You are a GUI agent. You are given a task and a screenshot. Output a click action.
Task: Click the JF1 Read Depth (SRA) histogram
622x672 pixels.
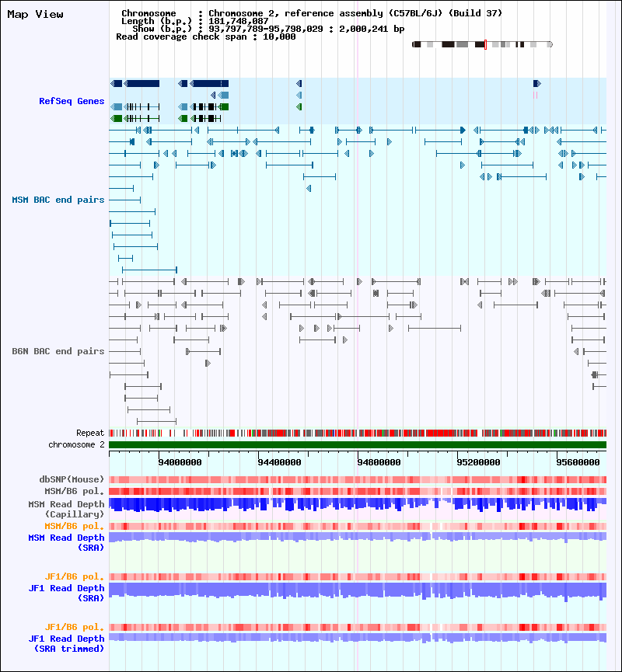358,591
